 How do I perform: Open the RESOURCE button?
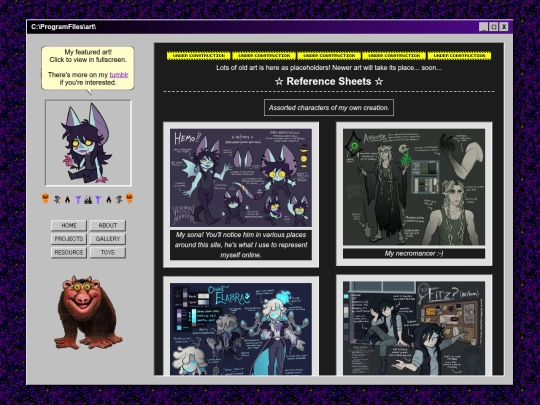69,252
